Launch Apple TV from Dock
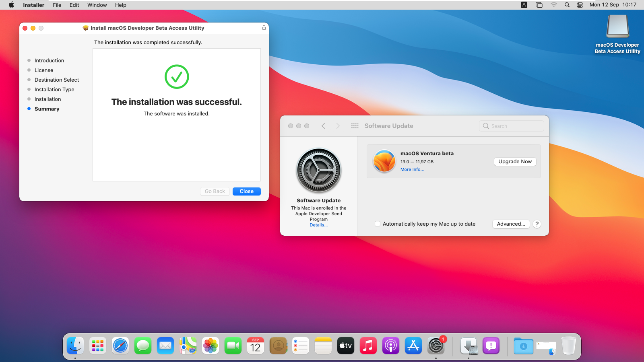 [346, 346]
